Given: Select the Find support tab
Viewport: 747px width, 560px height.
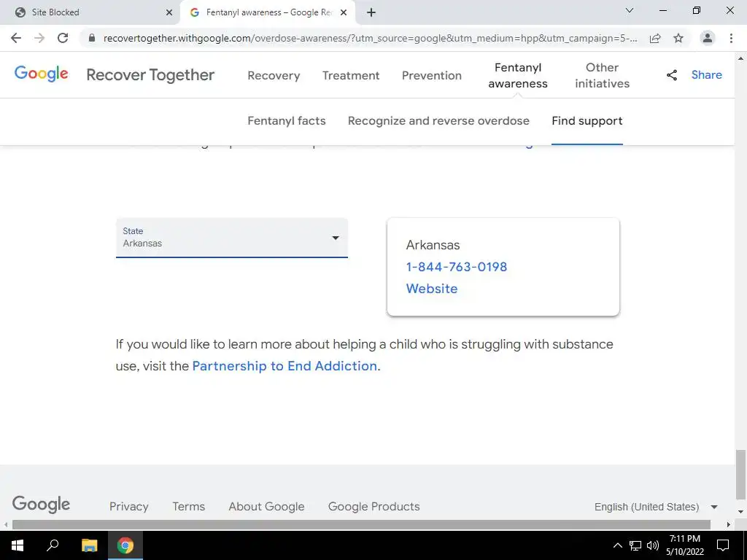Looking at the screenshot, I should [587, 121].
